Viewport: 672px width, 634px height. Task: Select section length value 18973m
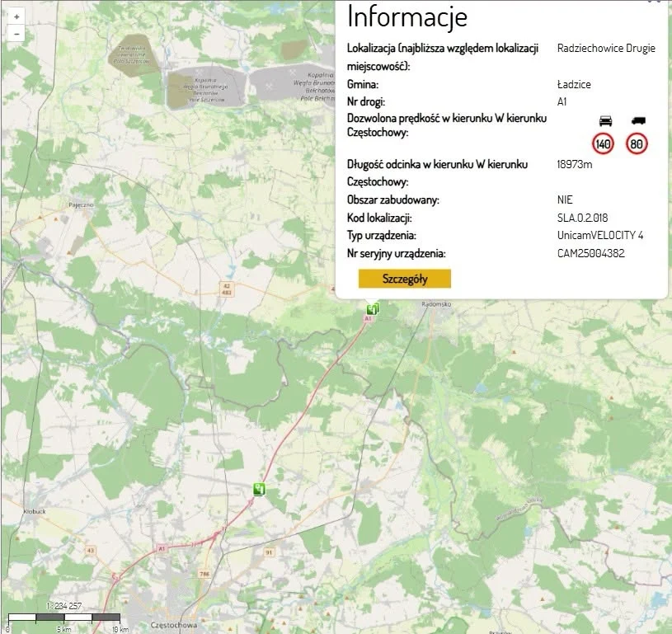click(574, 165)
